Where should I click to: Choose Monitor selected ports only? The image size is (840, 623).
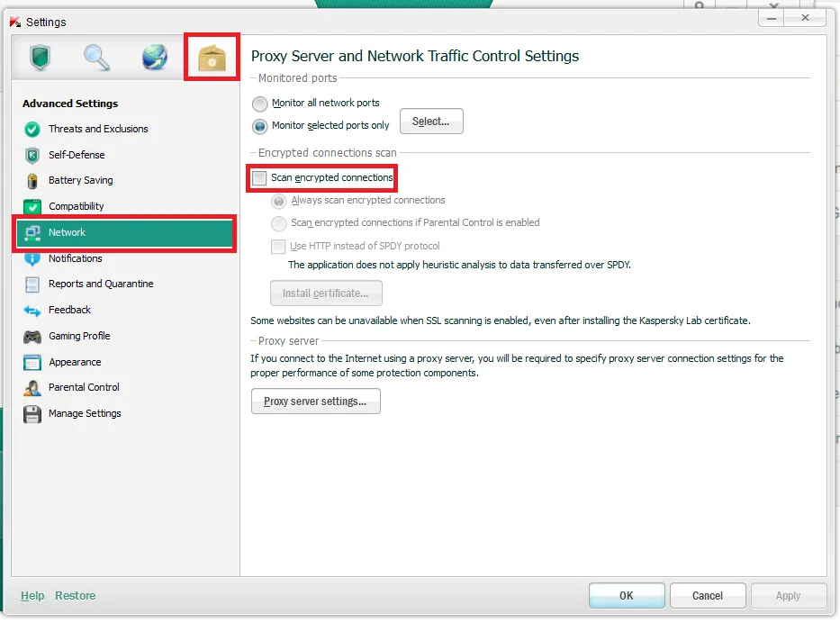(x=260, y=125)
